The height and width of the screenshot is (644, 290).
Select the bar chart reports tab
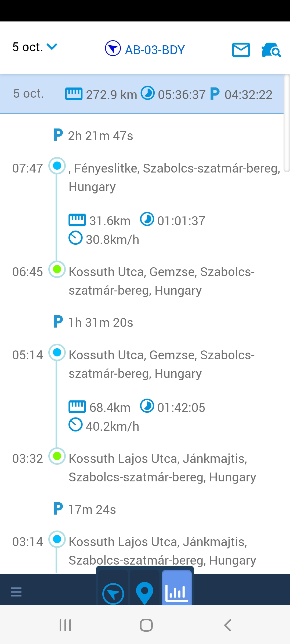[x=177, y=592]
